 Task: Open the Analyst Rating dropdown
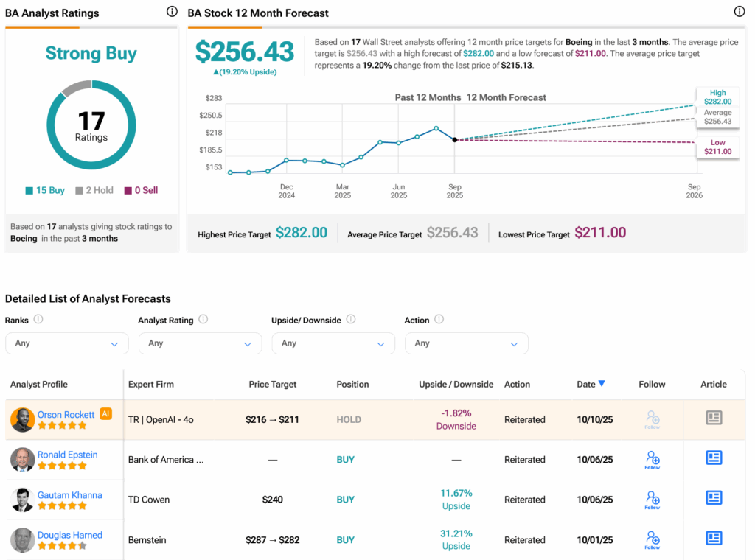[200, 343]
